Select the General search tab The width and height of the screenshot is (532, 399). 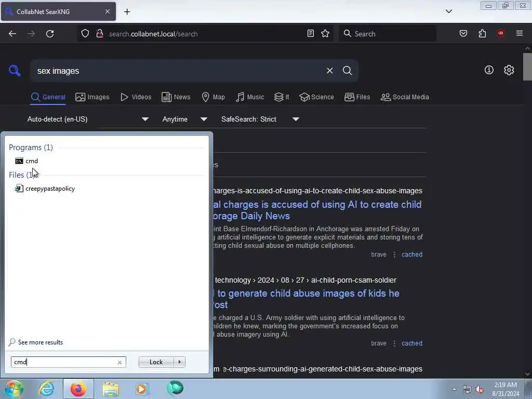[48, 97]
